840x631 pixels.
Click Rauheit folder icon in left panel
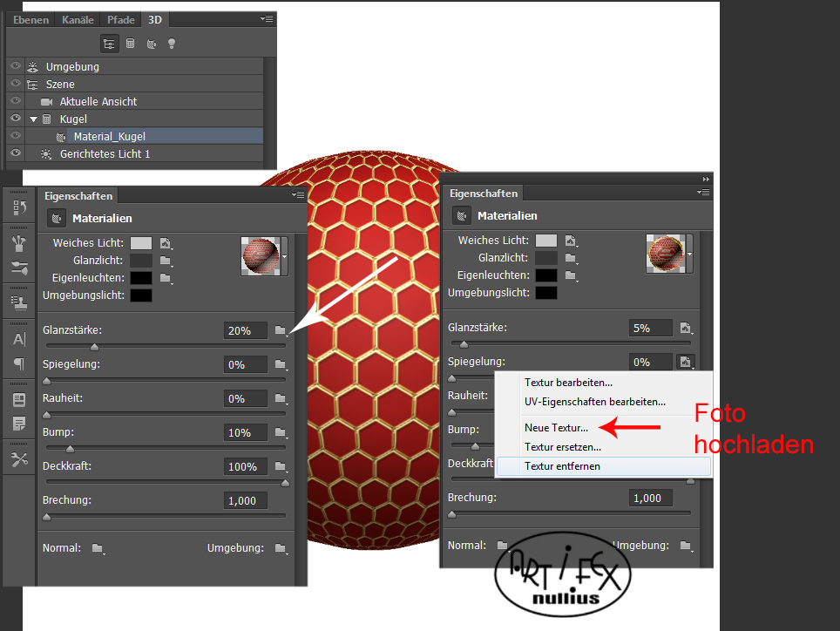(x=281, y=398)
